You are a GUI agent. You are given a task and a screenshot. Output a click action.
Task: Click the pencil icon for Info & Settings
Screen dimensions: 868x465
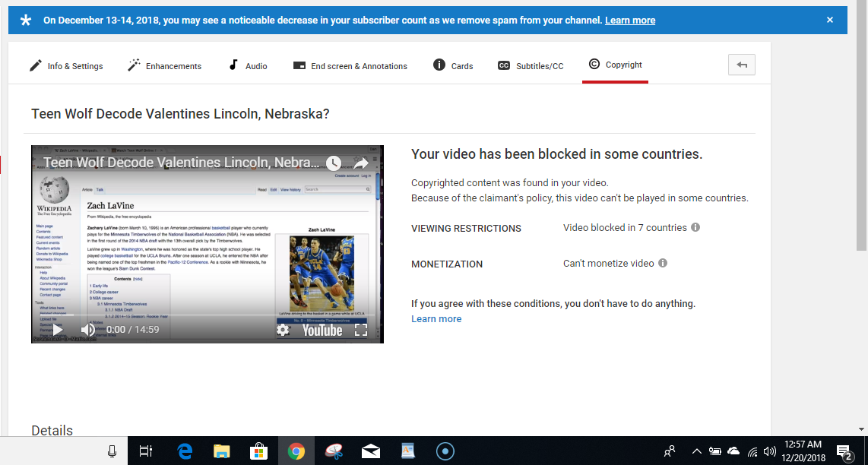point(36,66)
